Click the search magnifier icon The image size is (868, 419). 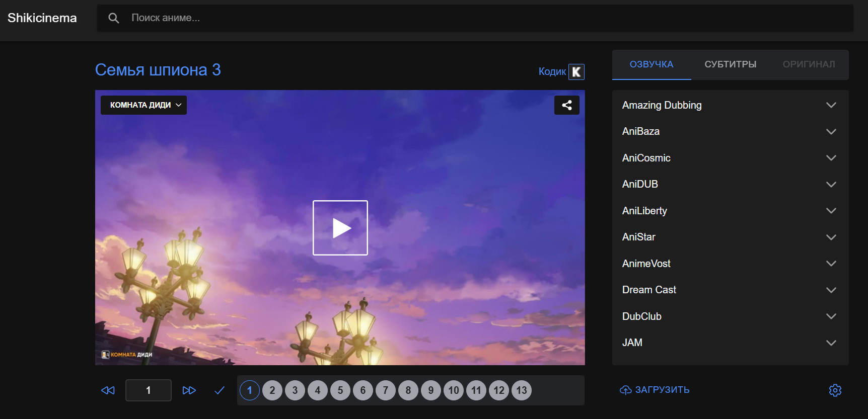coord(114,18)
